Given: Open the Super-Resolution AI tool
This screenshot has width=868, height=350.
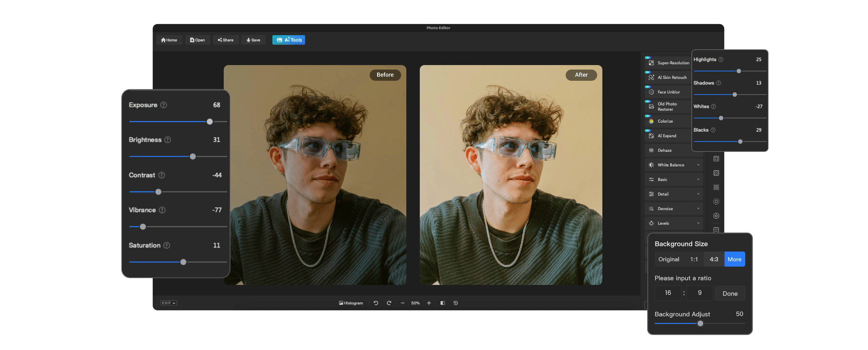Looking at the screenshot, I should point(669,63).
